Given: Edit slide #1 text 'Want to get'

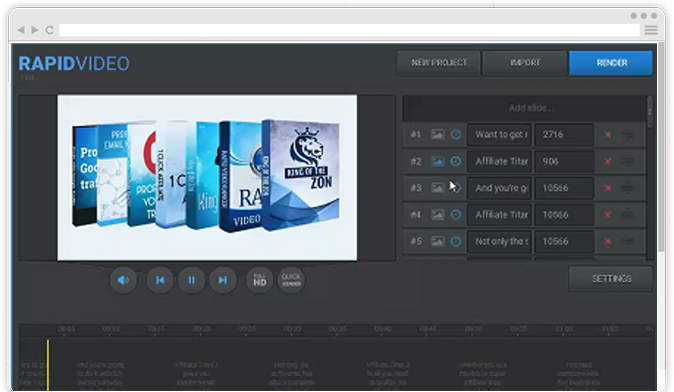Looking at the screenshot, I should coord(499,135).
